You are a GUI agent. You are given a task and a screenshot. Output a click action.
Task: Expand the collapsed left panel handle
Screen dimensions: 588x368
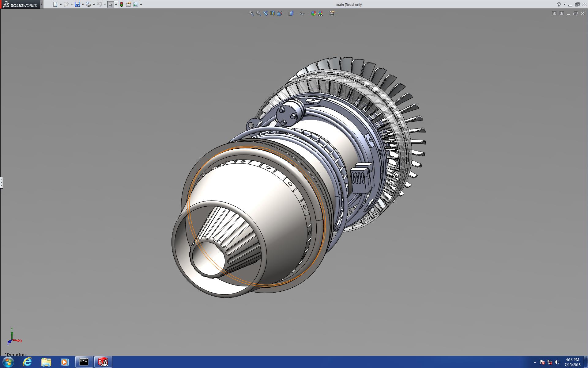pyautogui.click(x=2, y=182)
